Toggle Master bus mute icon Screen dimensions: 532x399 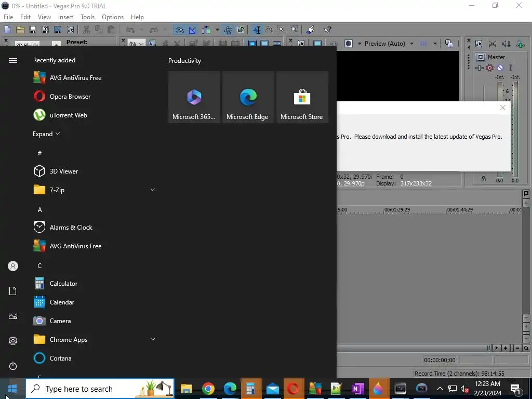pyautogui.click(x=500, y=68)
